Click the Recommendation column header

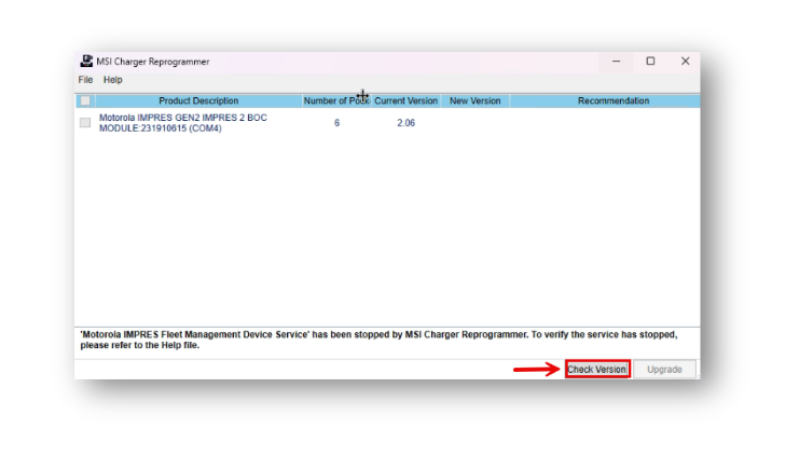pyautogui.click(x=613, y=101)
